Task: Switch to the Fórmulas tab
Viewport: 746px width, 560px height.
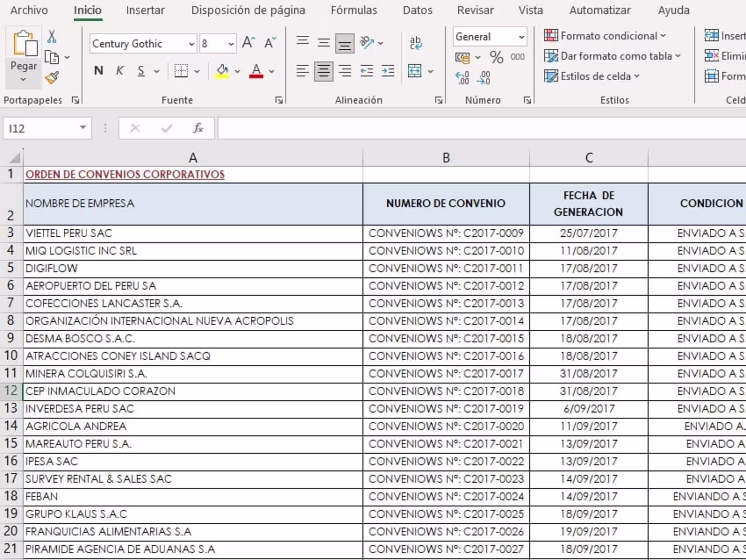Action: click(354, 10)
